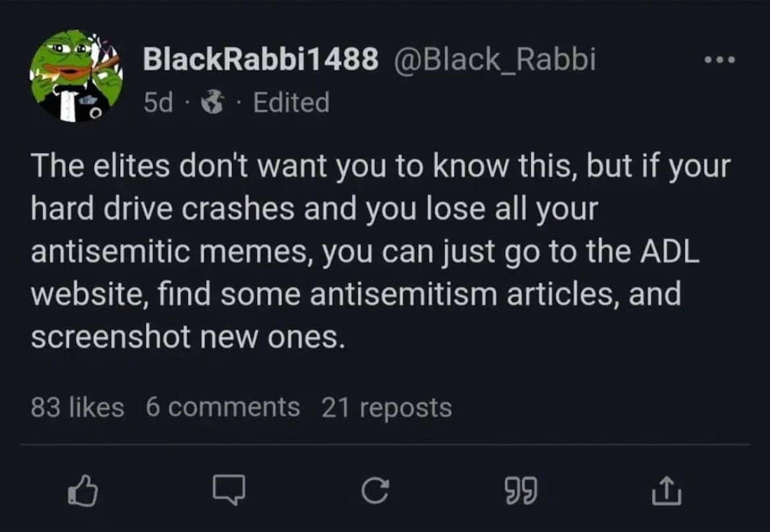Click the @Black_Rabbi handle
The height and width of the screenshot is (532, 770).
(495, 59)
